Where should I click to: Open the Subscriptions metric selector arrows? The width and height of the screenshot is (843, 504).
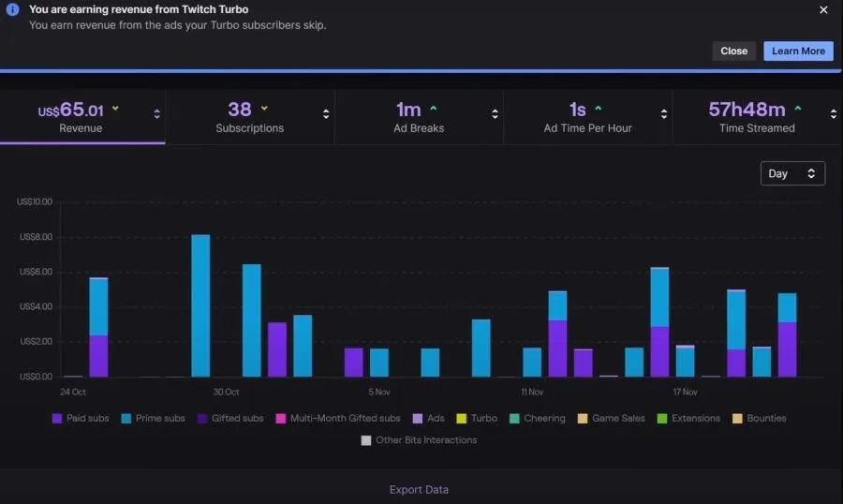coord(326,114)
